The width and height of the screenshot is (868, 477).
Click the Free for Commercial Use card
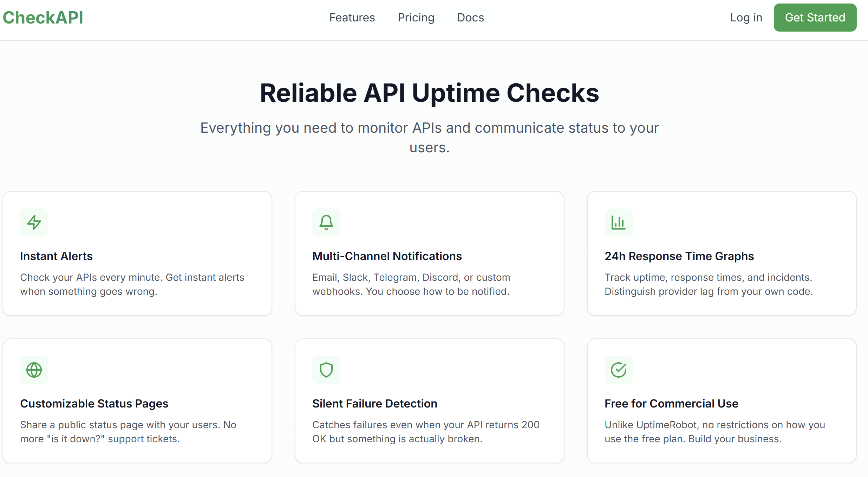722,400
